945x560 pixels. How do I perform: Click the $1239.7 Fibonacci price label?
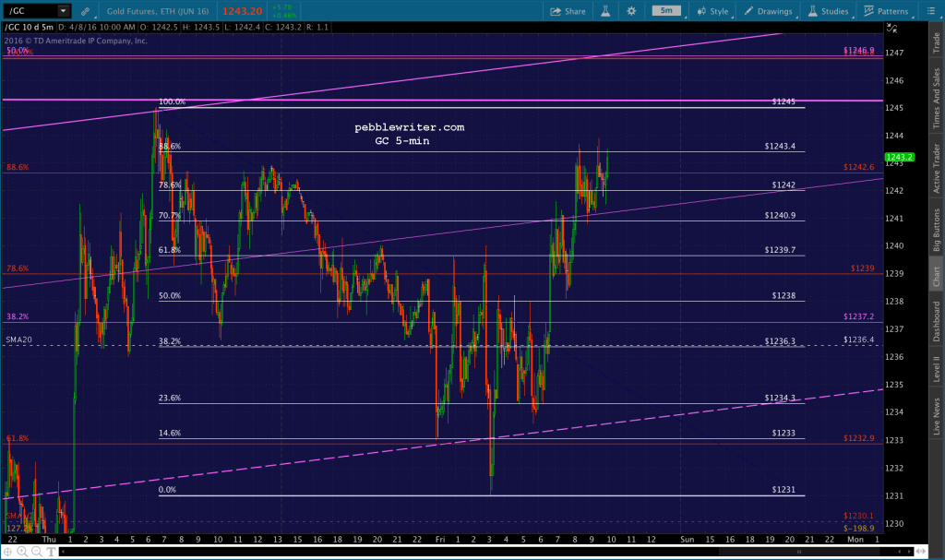[780, 250]
